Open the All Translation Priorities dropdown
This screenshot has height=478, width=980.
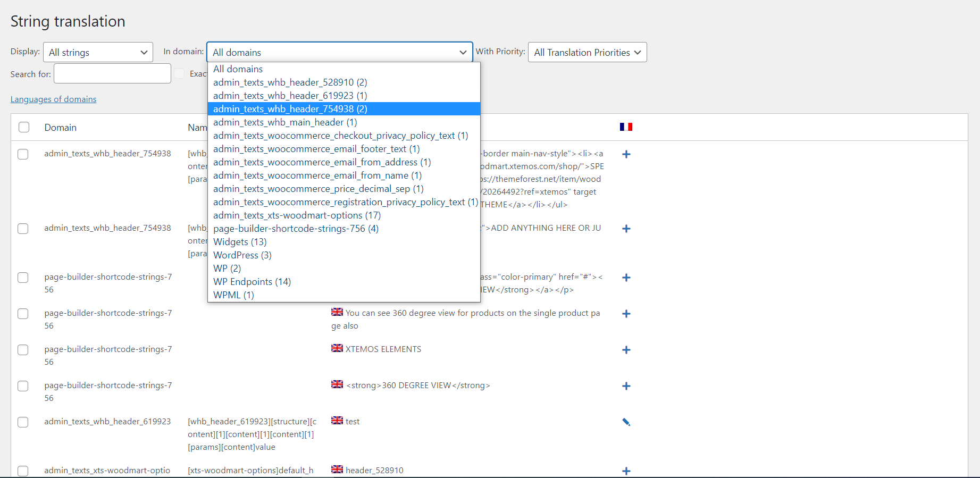(587, 53)
